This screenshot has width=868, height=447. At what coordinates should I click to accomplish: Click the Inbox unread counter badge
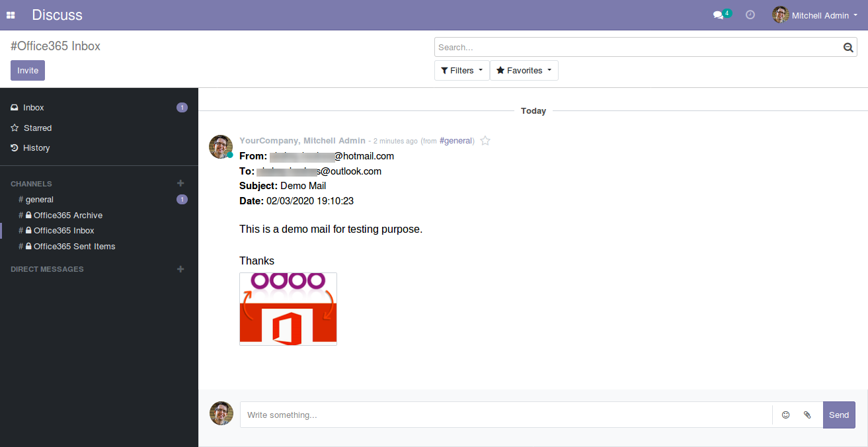point(182,108)
